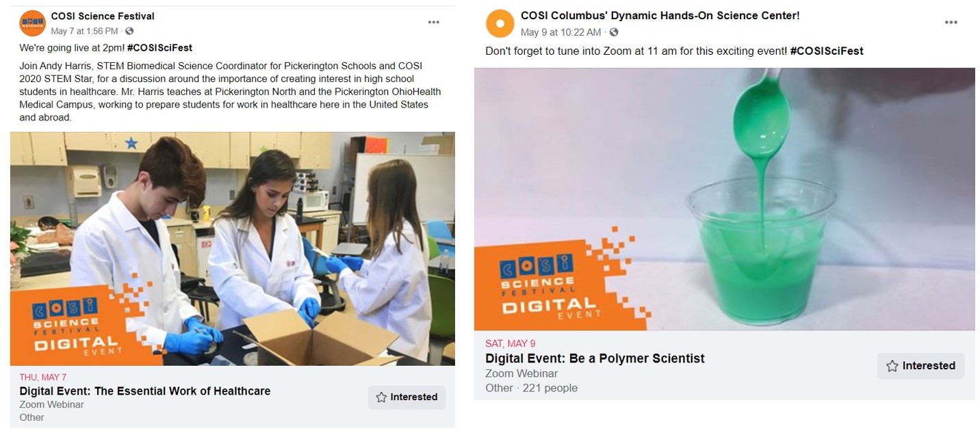The image size is (980, 433).
Task: Open COSI Science Festival profile picture
Action: (32, 24)
